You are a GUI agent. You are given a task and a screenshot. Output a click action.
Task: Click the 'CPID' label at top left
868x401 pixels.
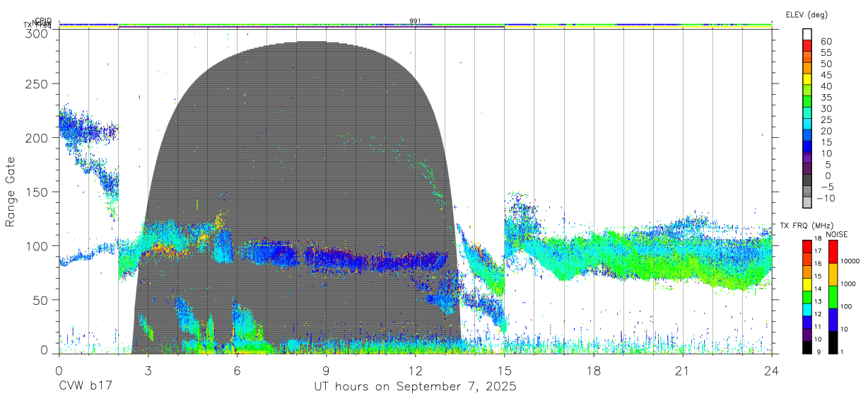(44, 21)
